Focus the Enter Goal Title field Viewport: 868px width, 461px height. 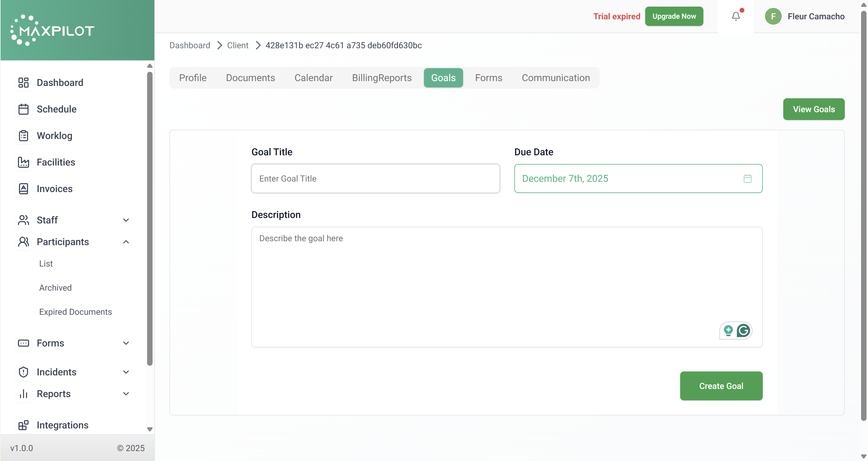pyautogui.click(x=375, y=178)
